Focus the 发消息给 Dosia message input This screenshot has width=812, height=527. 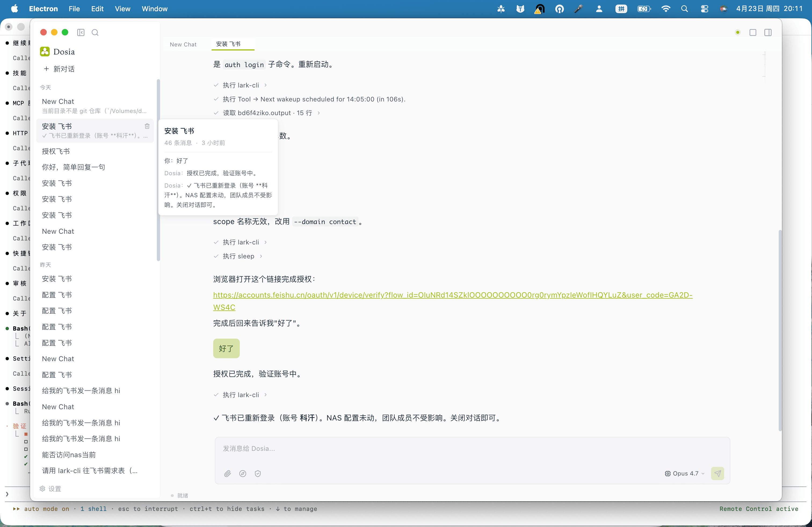472,449
